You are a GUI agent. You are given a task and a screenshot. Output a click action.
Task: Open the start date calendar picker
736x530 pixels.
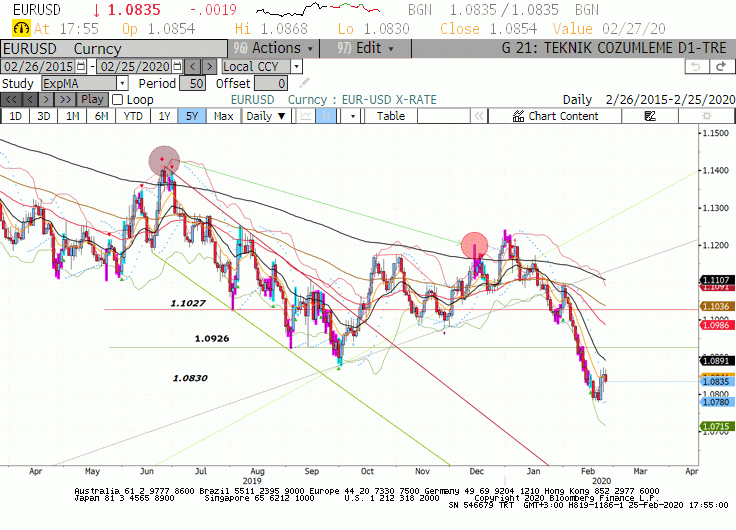pyautogui.click(x=81, y=66)
